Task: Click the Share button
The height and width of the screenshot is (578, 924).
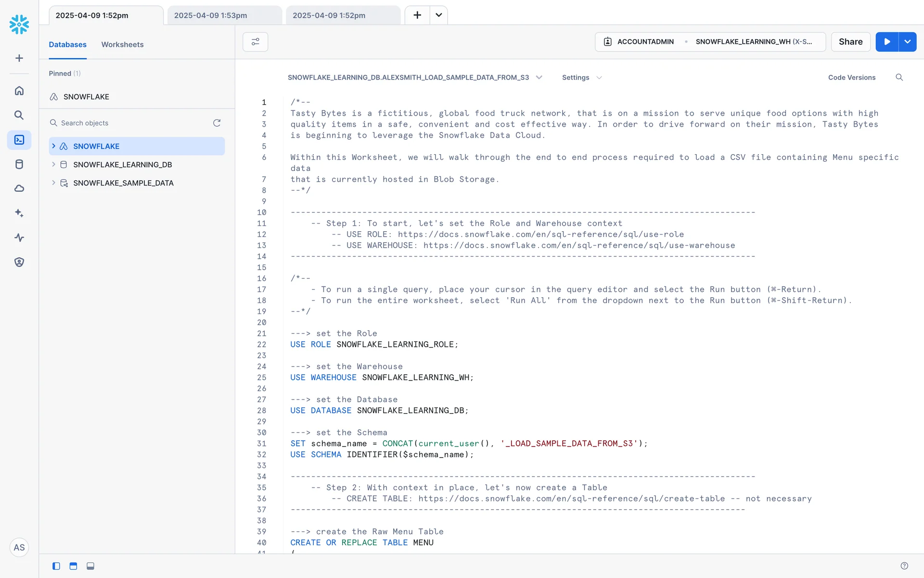Action: (x=850, y=42)
